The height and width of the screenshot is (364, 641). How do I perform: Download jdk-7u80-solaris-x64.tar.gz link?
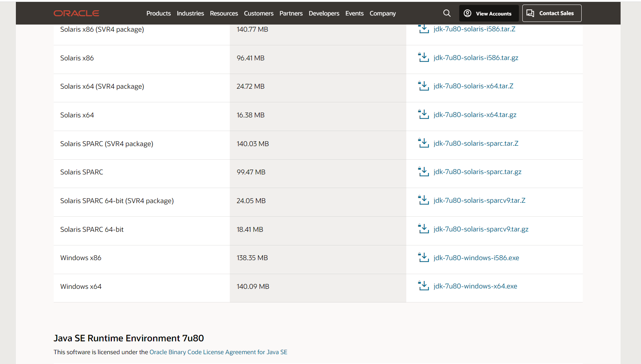click(475, 115)
